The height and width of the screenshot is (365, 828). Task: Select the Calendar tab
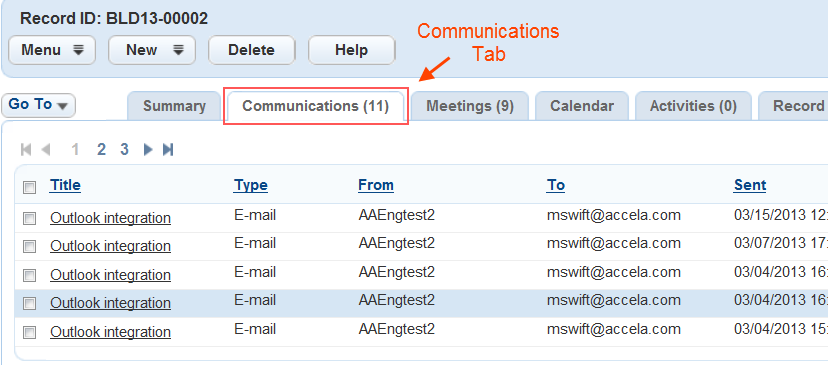[x=582, y=106]
